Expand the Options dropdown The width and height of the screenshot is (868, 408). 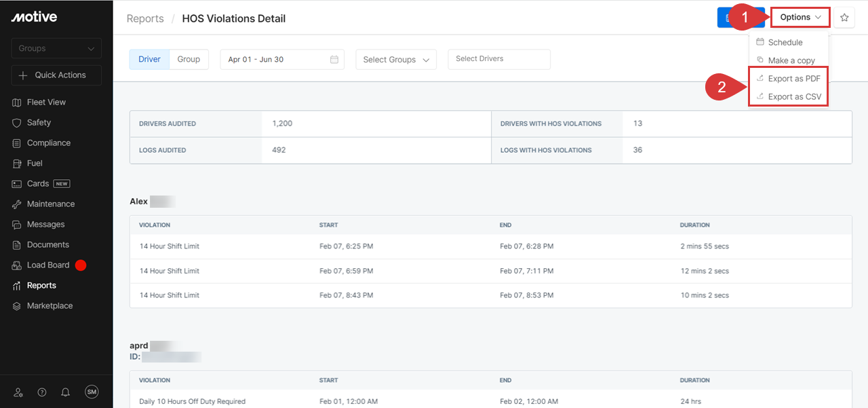point(800,18)
